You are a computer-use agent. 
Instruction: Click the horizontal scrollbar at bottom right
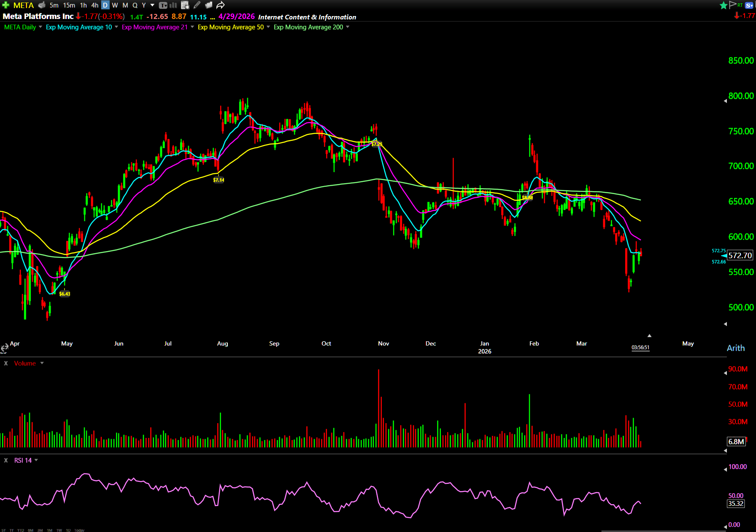point(662,531)
